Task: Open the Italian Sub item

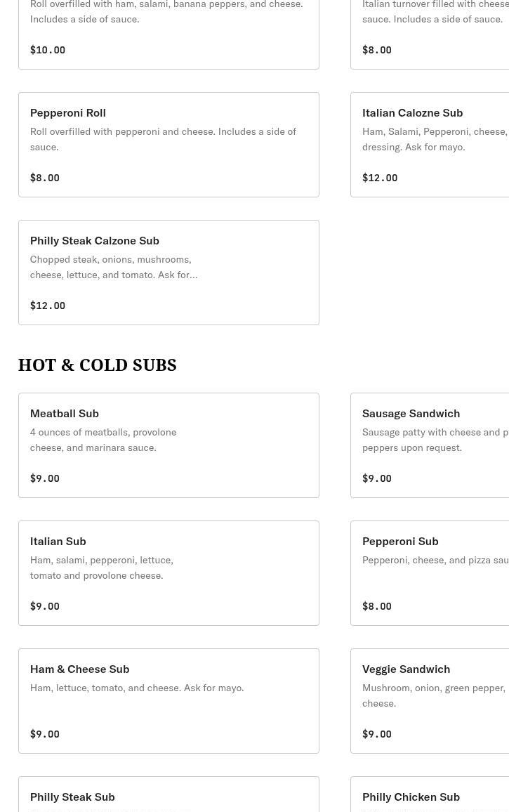Action: (168, 573)
